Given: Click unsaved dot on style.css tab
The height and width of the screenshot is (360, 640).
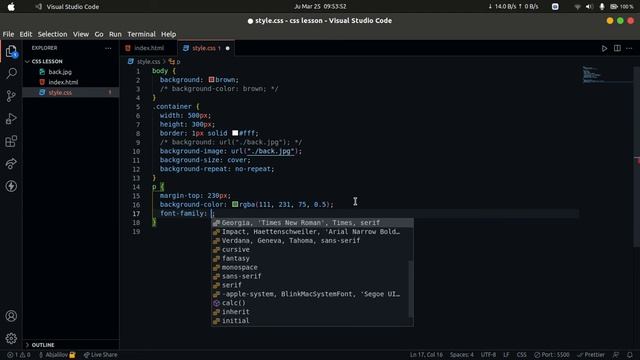Looking at the screenshot, I should tap(228, 48).
